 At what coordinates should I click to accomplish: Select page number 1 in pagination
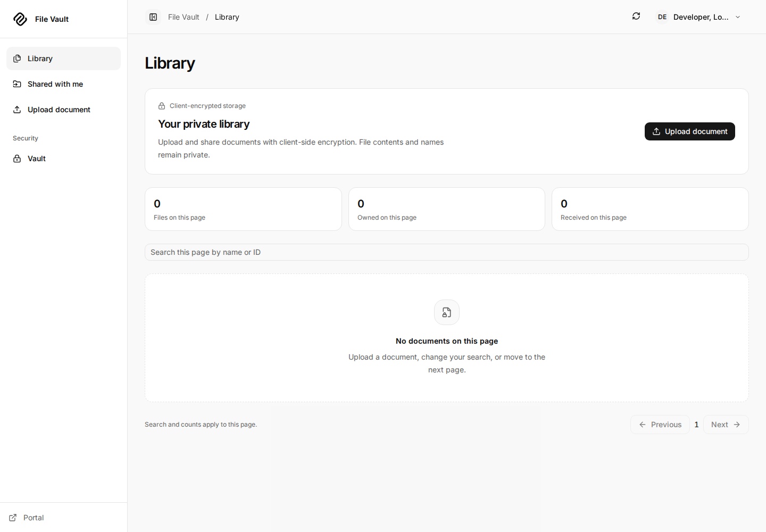tap(696, 425)
